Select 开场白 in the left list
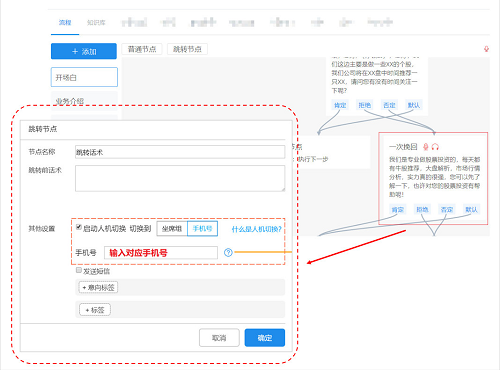 84,77
